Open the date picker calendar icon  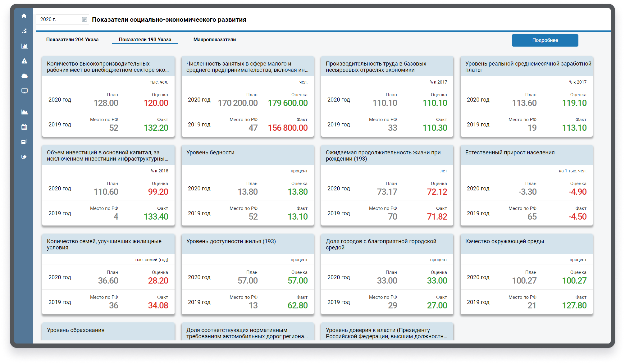[84, 20]
